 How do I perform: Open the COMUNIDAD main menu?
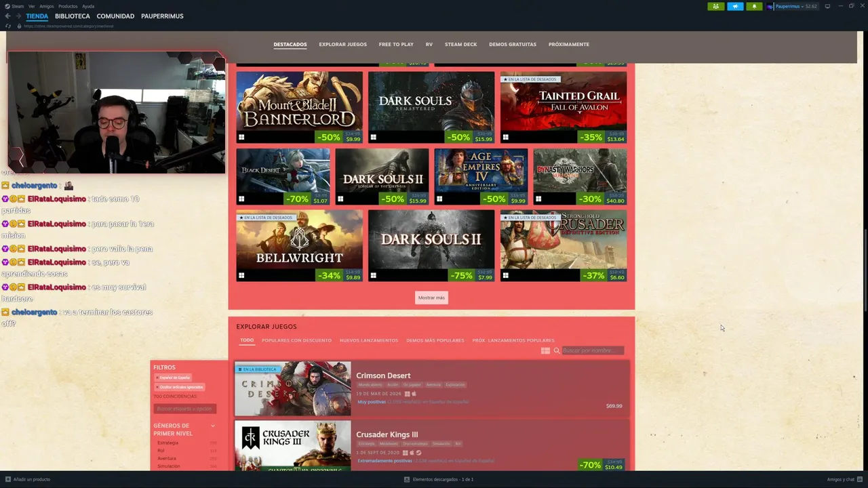click(x=115, y=16)
